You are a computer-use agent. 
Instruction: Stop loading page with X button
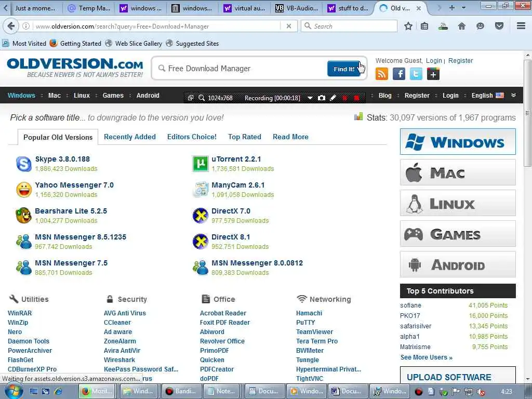[289, 26]
